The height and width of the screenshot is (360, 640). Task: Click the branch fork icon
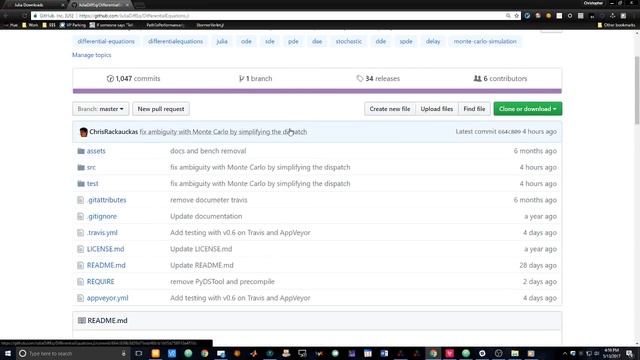[x=241, y=78]
